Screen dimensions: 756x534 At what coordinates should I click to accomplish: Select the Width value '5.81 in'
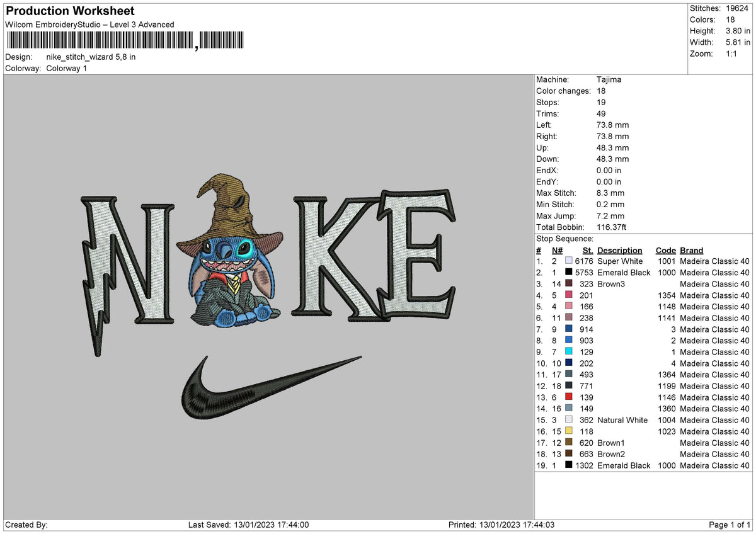(x=738, y=42)
